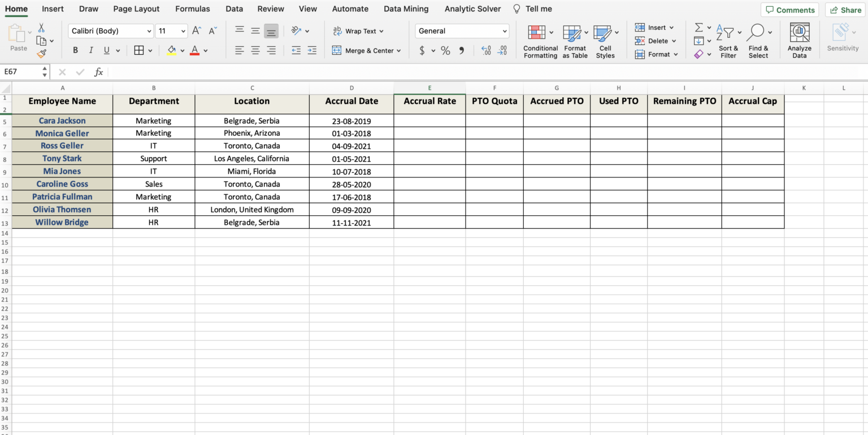Switch to the Draw tab
The image size is (868, 435).
point(89,9)
